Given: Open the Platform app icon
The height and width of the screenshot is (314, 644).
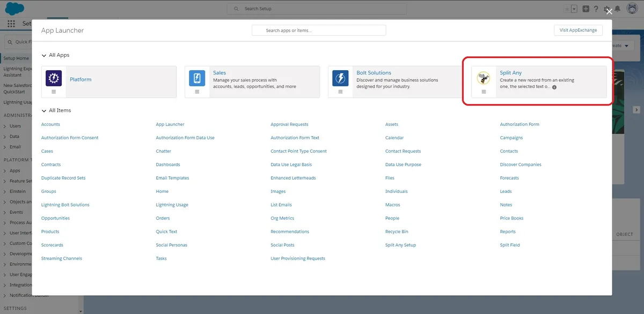Looking at the screenshot, I should coord(54,78).
